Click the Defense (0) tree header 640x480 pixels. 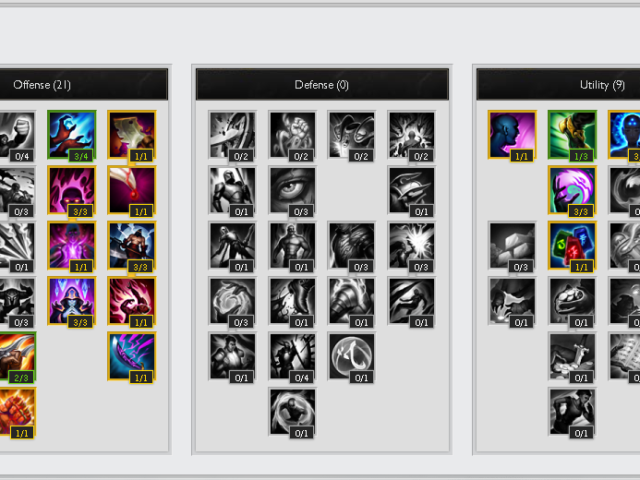[322, 84]
